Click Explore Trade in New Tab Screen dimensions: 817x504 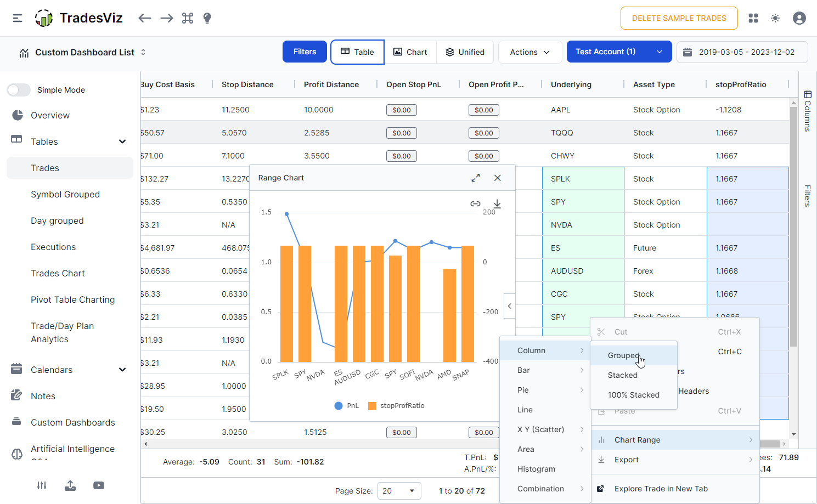coord(675,489)
